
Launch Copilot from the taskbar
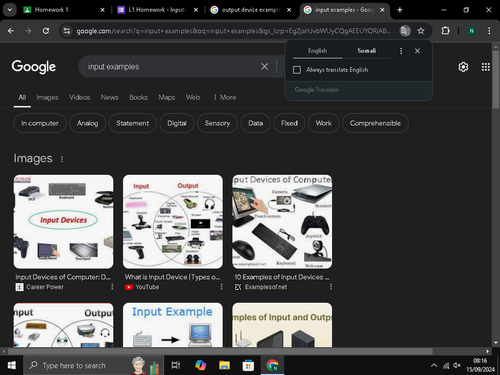(200, 365)
